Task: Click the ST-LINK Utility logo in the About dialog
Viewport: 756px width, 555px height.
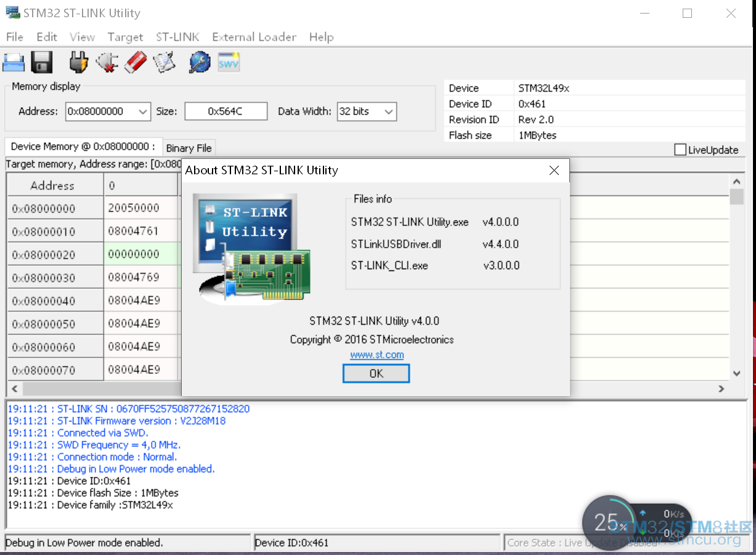Action: click(251, 249)
